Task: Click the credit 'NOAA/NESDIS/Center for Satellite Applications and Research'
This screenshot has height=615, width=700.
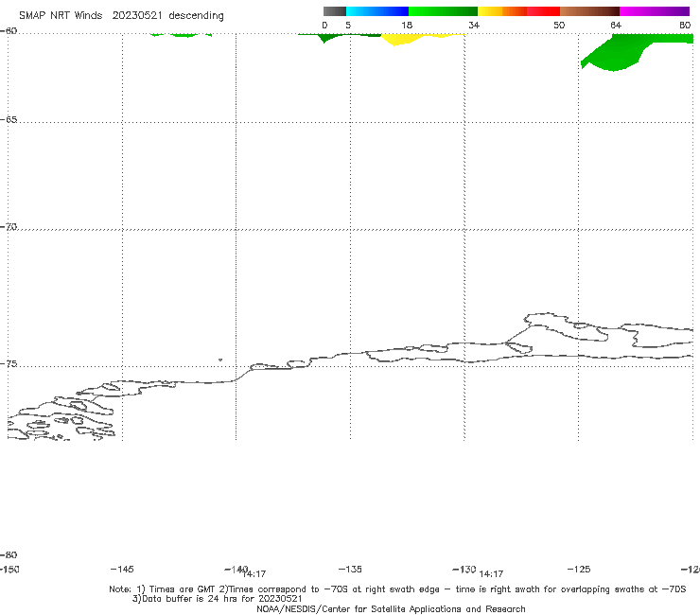Action: 391,608
